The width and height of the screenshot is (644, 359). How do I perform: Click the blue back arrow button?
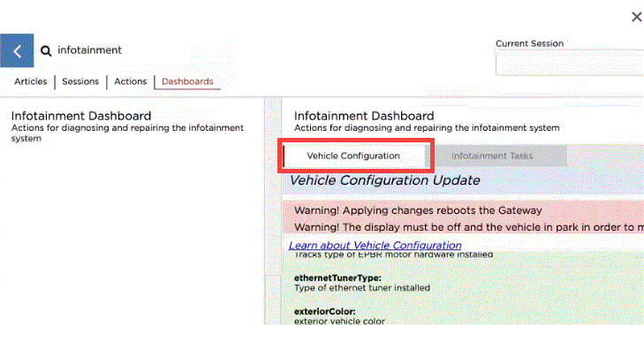pyautogui.click(x=17, y=51)
